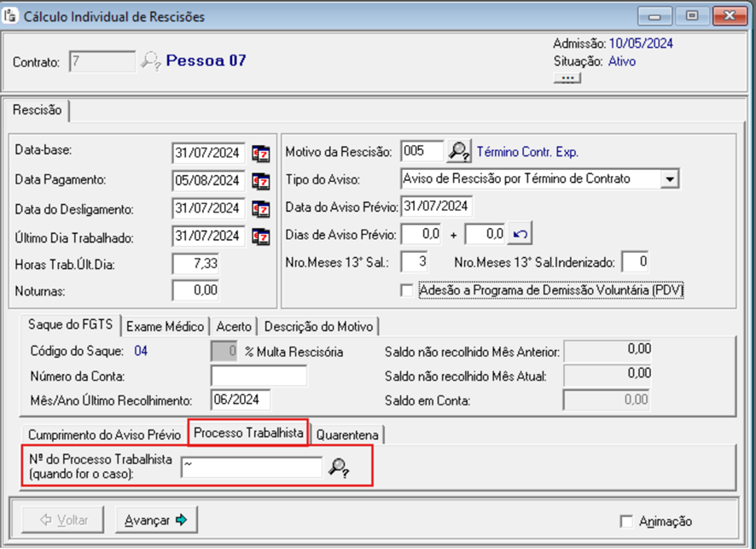Click the Avançar button
This screenshot has height=549, width=756.
coord(156,519)
